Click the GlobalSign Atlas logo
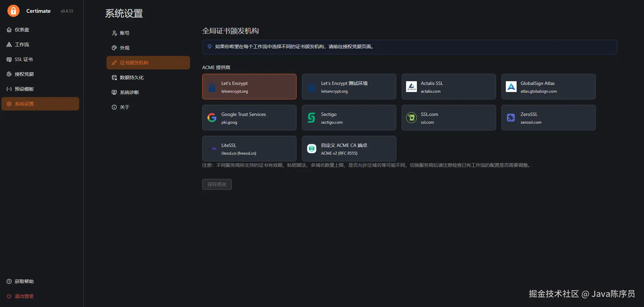 coord(511,87)
